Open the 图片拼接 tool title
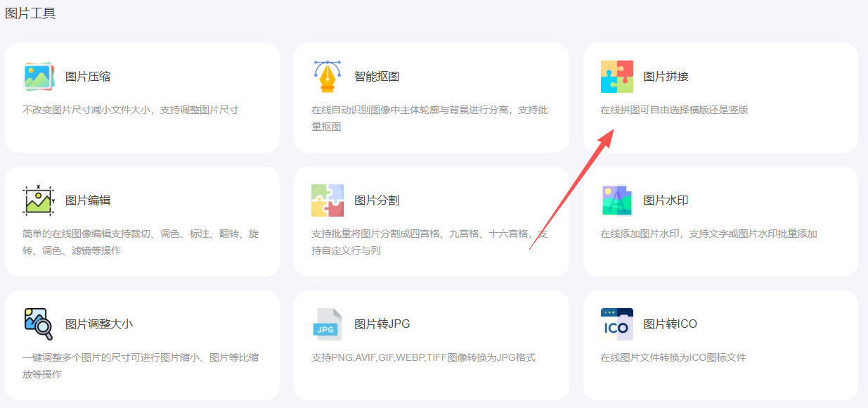 coord(666,77)
